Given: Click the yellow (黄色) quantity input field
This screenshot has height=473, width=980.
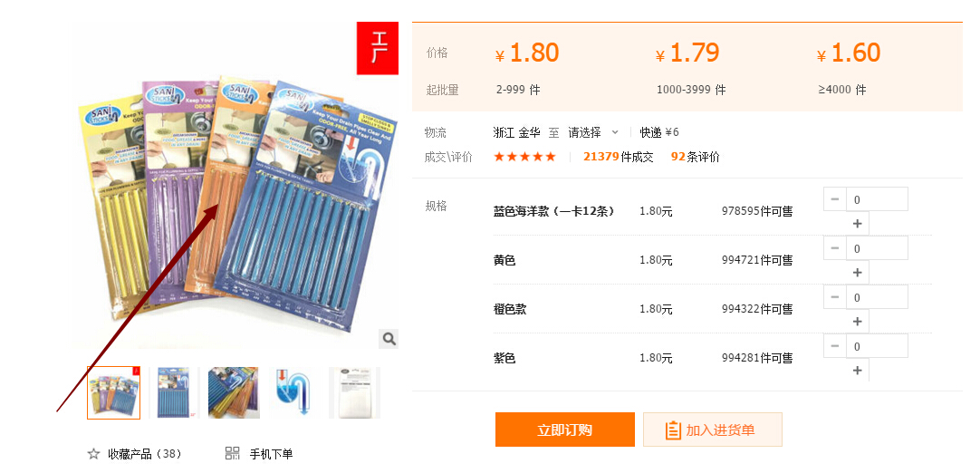Looking at the screenshot, I should (x=877, y=248).
